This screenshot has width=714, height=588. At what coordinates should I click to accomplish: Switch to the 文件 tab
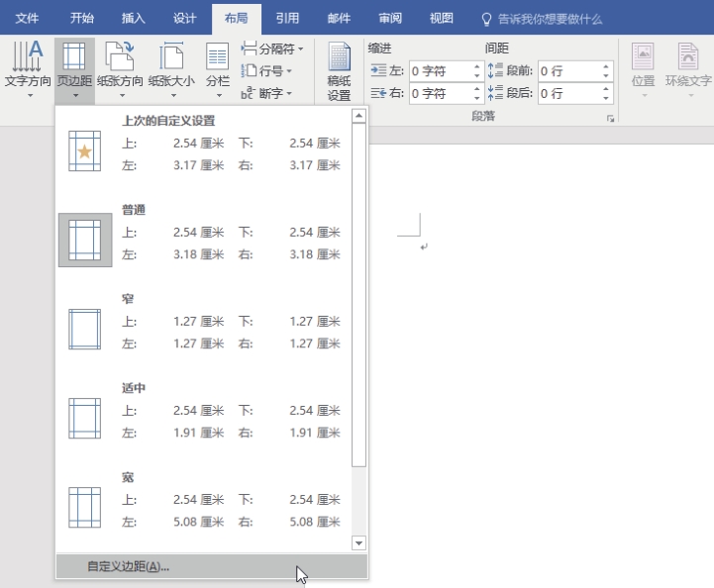coord(27,18)
